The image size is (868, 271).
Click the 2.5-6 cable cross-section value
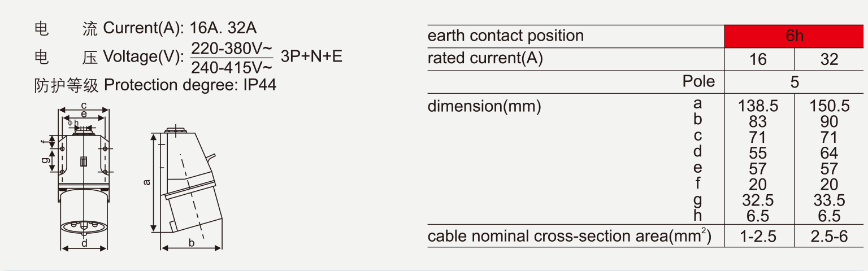pyautogui.click(x=829, y=237)
